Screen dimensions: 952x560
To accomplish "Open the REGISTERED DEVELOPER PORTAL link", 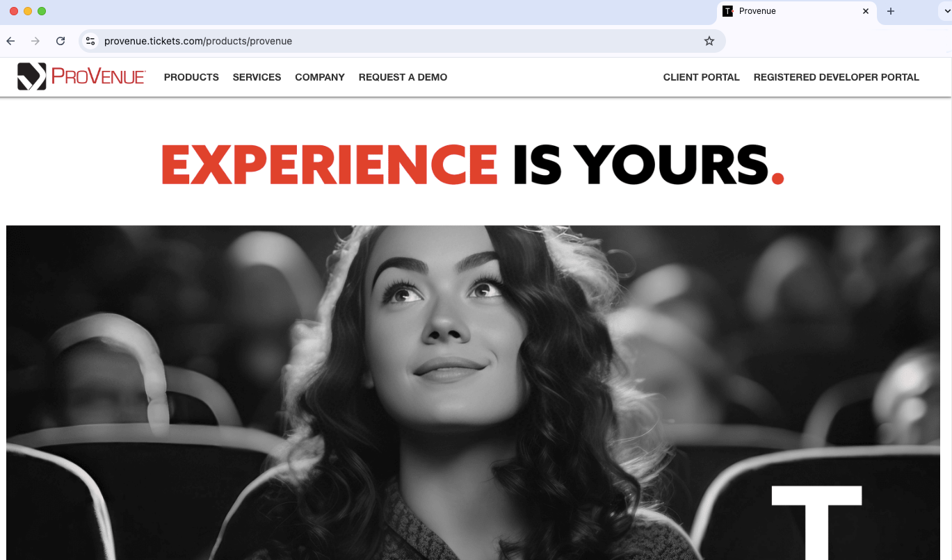I will click(x=836, y=77).
